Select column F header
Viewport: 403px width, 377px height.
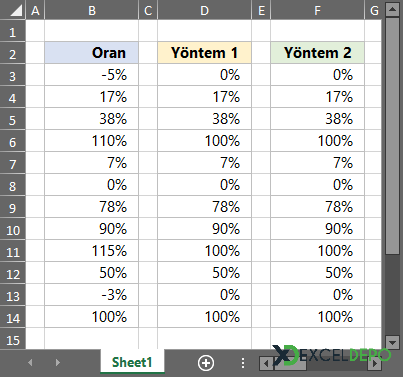click(317, 11)
